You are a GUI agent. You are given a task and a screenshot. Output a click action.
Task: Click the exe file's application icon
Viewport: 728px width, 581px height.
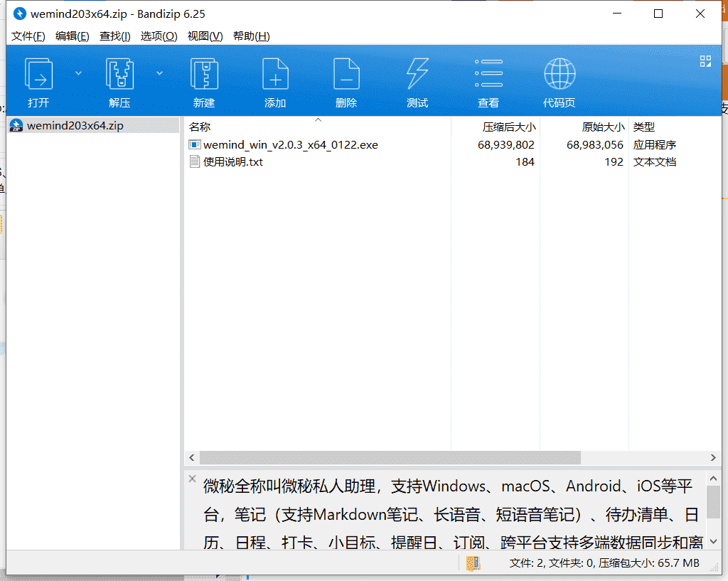coord(195,145)
